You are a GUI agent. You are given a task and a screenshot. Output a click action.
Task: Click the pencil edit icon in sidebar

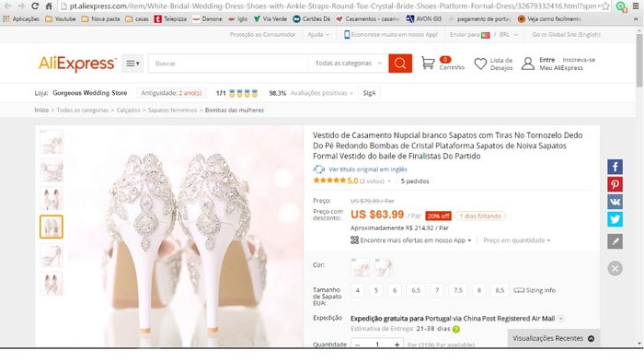tap(615, 241)
